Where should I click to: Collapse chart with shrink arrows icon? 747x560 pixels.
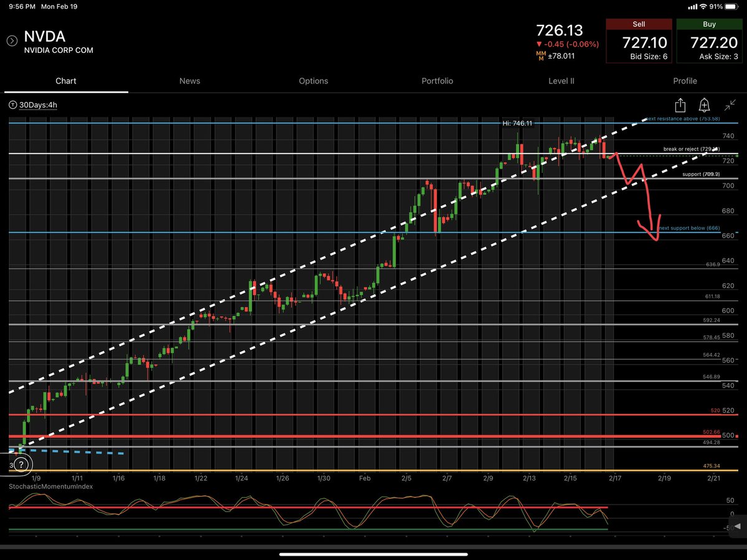pyautogui.click(x=731, y=105)
